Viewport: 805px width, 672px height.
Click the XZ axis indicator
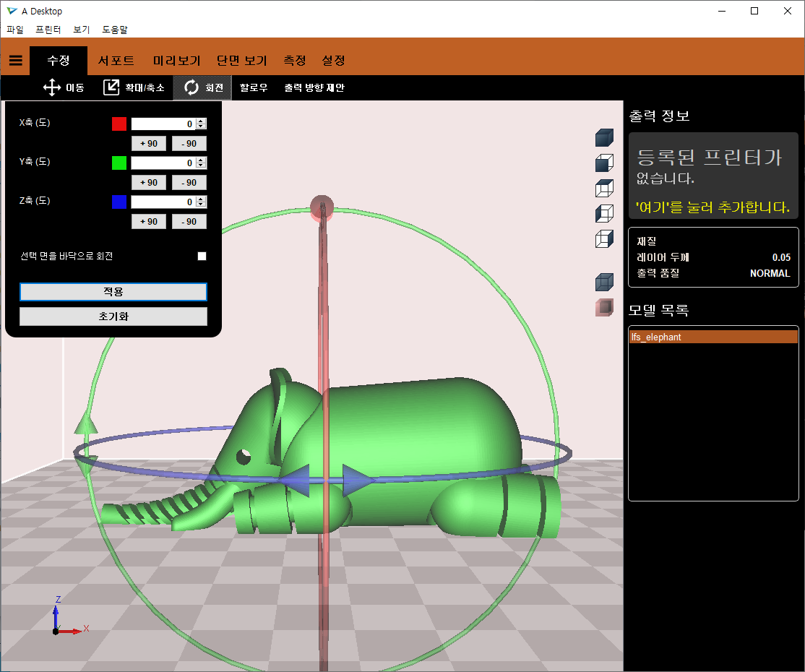[x=70, y=616]
